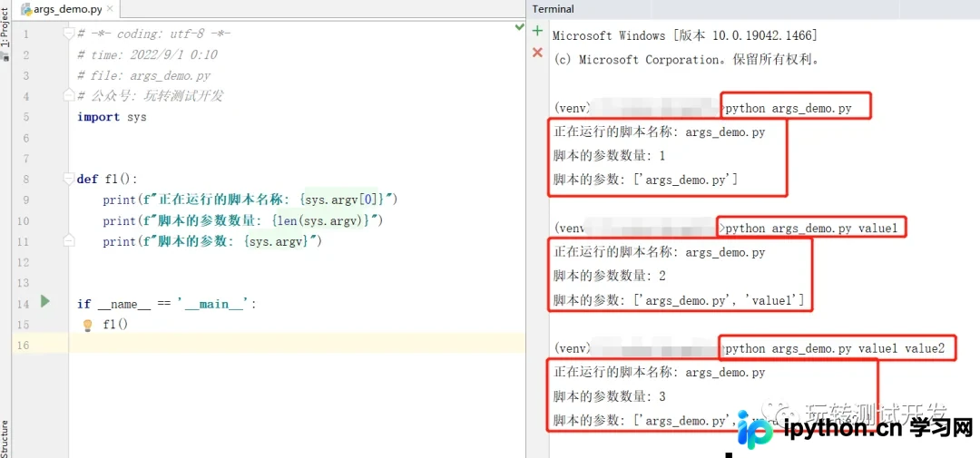Collapse the comment block fold at line 1

(x=69, y=34)
